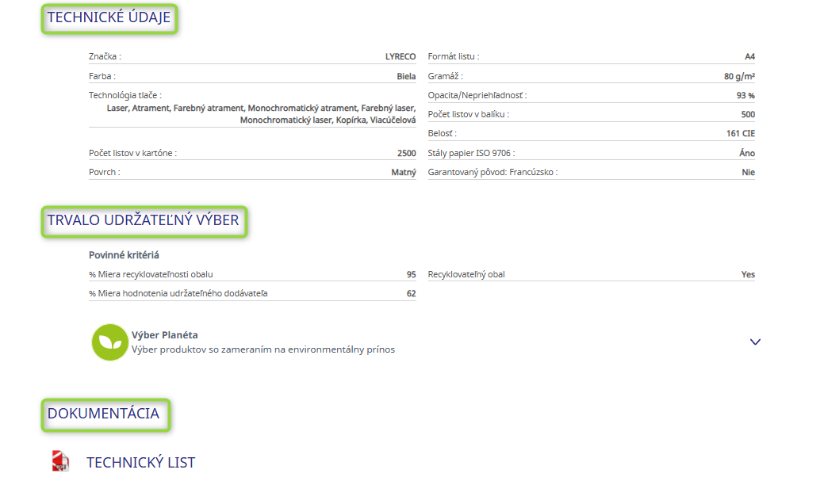Click the environmentálny prínos description text
The image size is (824, 504).
point(263,349)
